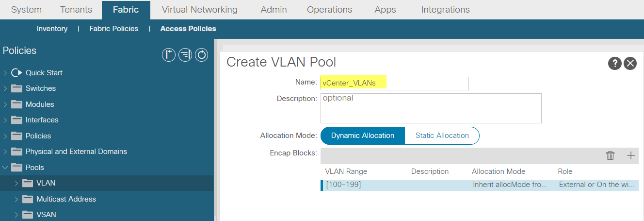Click the Pools folder icon

[17, 168]
